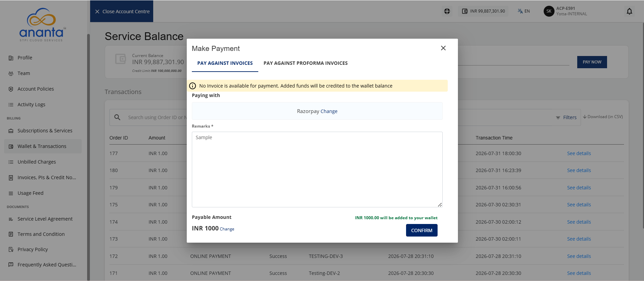
Task: Click the Privacy Policy lock-document icon
Action: (11, 249)
